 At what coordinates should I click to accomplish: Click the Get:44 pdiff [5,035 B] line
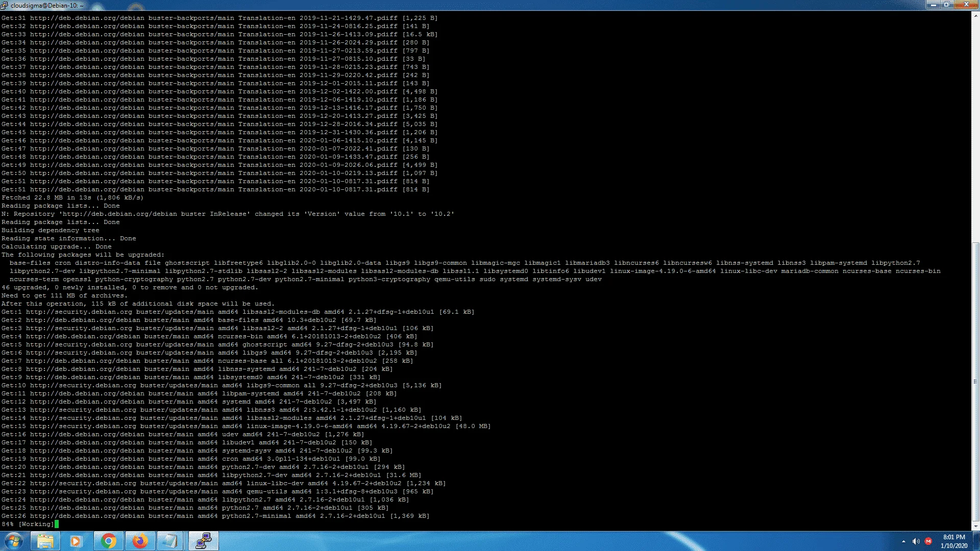219,124
